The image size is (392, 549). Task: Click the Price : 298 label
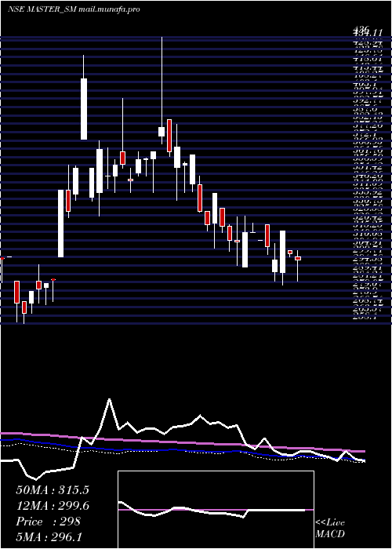pyautogui.click(x=48, y=522)
